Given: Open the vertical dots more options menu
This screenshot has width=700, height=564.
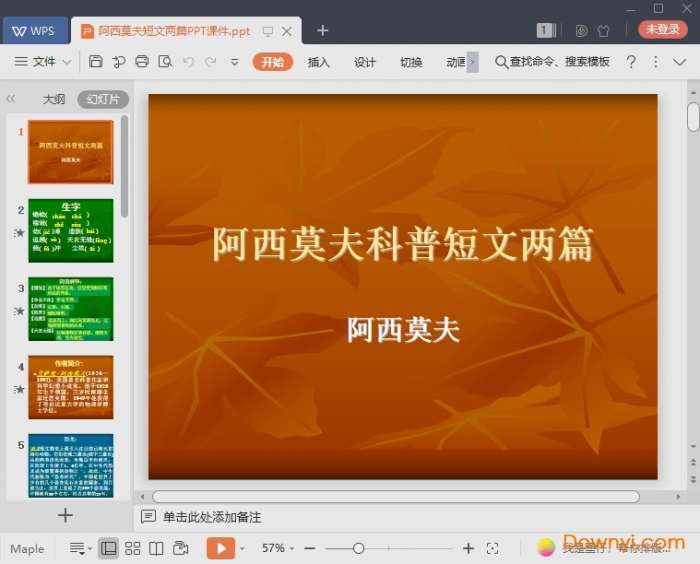Looking at the screenshot, I should click(x=655, y=62).
